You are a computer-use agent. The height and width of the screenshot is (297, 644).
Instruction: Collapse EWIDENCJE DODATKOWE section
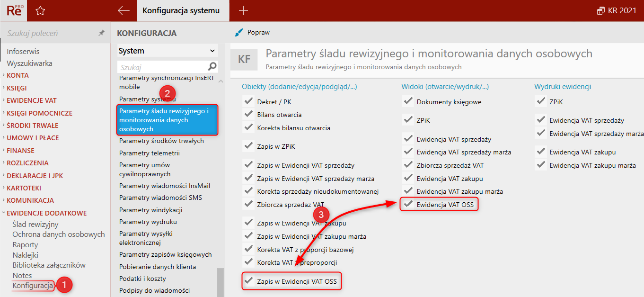46,213
